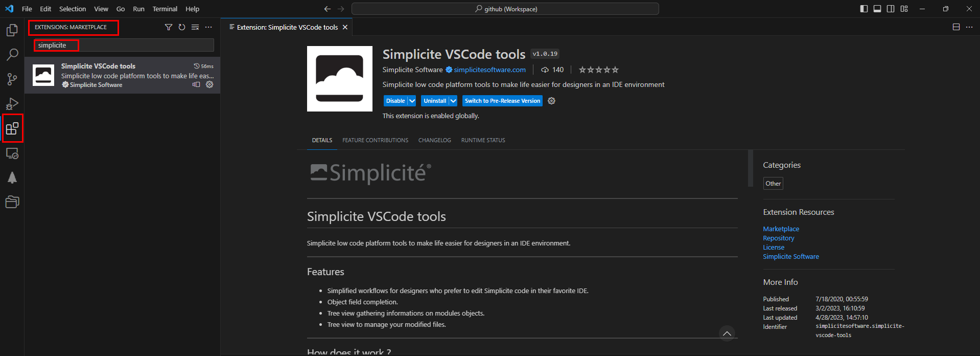Refresh the extensions list

tap(182, 27)
